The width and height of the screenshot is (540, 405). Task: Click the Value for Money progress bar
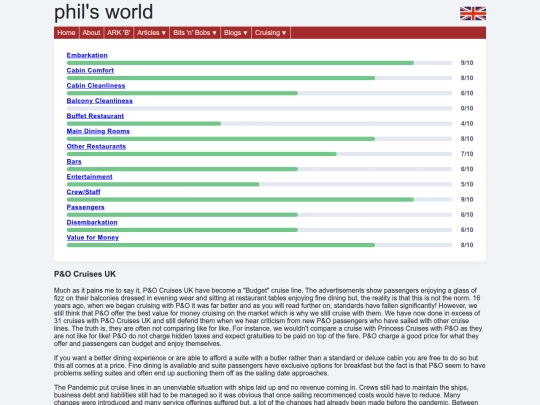259,245
